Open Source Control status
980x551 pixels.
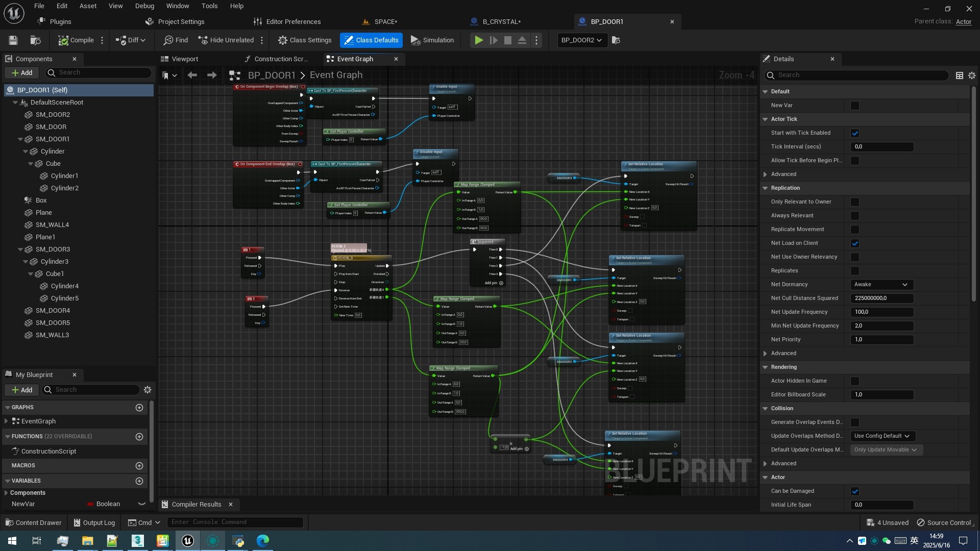tap(945, 523)
